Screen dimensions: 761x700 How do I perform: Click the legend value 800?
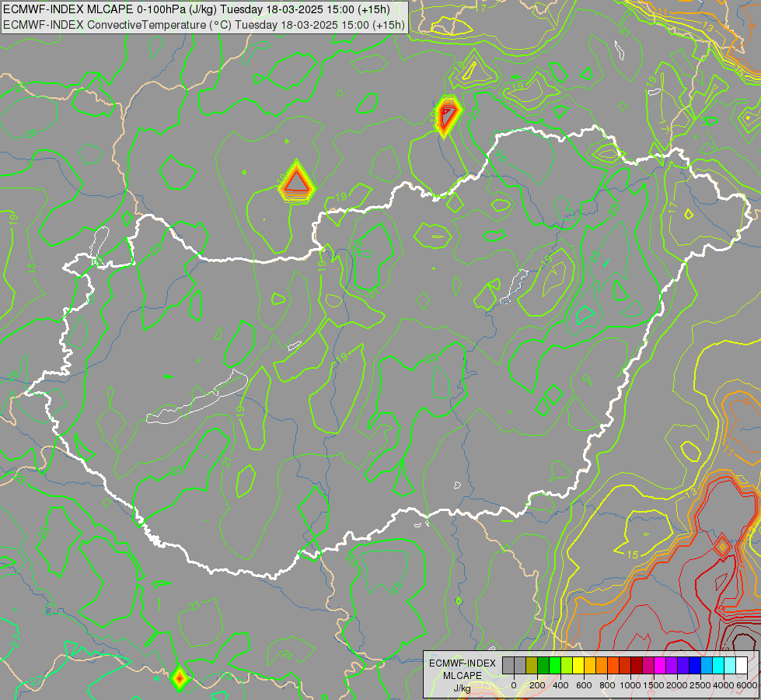pos(607,685)
